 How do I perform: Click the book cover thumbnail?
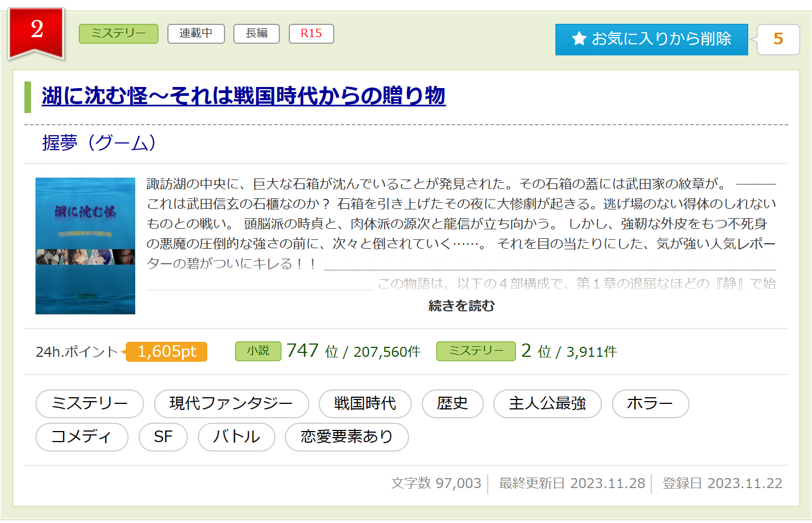85,246
